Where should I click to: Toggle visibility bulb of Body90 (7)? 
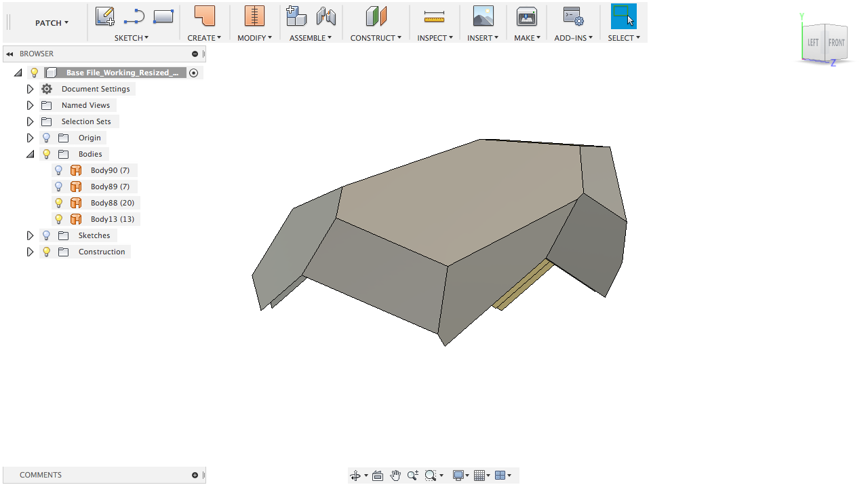pyautogui.click(x=59, y=170)
